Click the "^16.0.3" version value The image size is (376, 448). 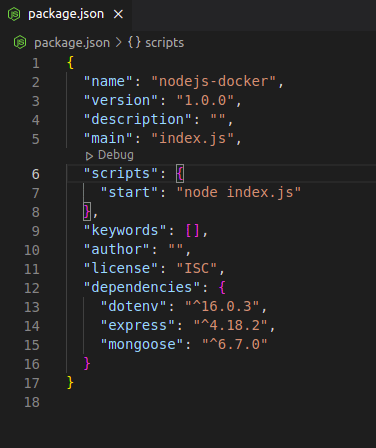coord(222,307)
